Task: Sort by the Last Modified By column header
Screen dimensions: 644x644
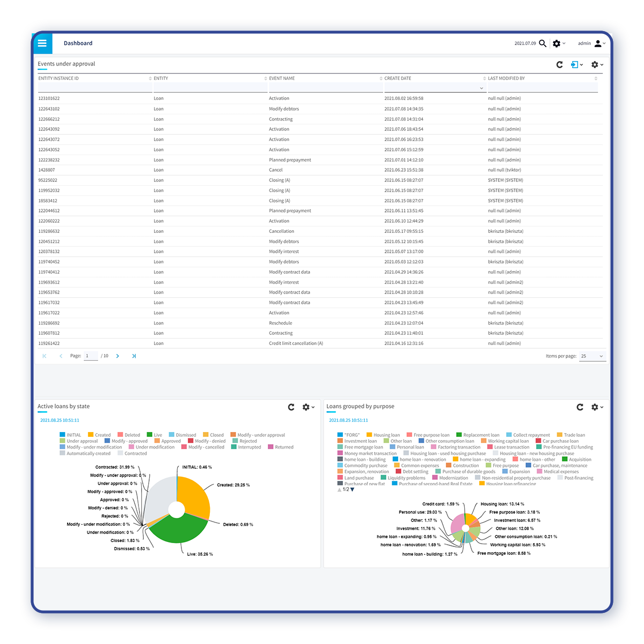Action: click(x=506, y=78)
